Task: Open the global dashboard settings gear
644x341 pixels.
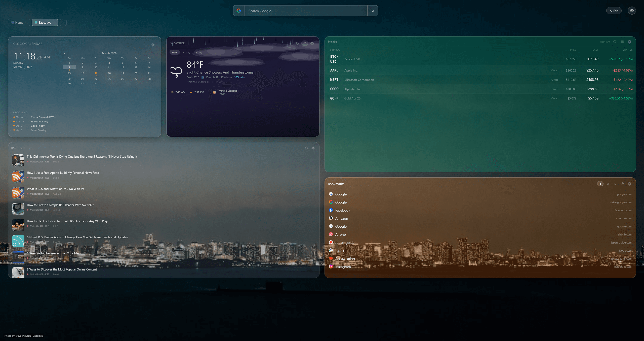Action: click(x=632, y=11)
